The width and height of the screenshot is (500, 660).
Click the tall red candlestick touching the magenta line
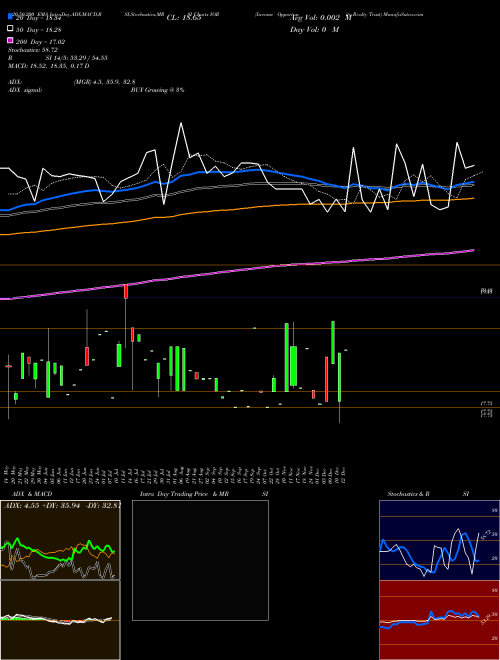click(x=125, y=292)
